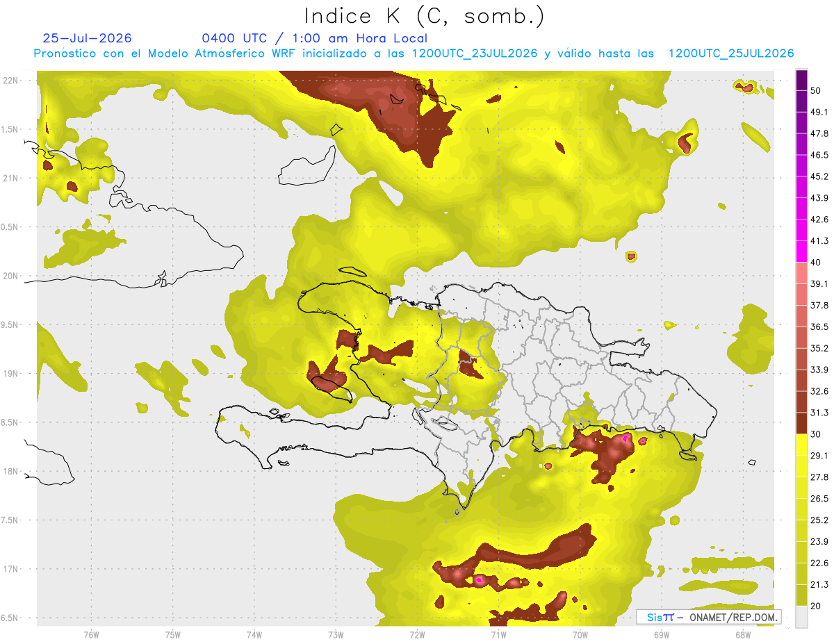Click the '6.5N' latitude tick label
Viewport: 834px width, 644px height.
[x=10, y=618]
